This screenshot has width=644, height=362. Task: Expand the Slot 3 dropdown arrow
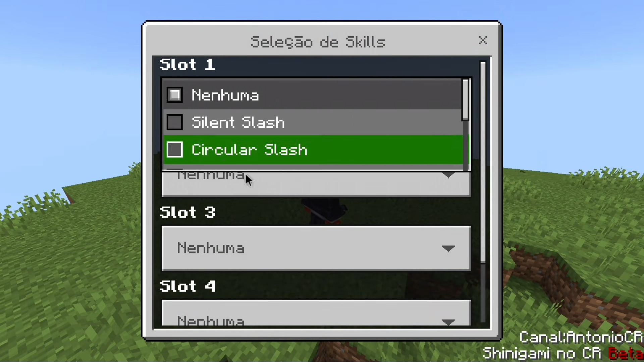click(448, 248)
